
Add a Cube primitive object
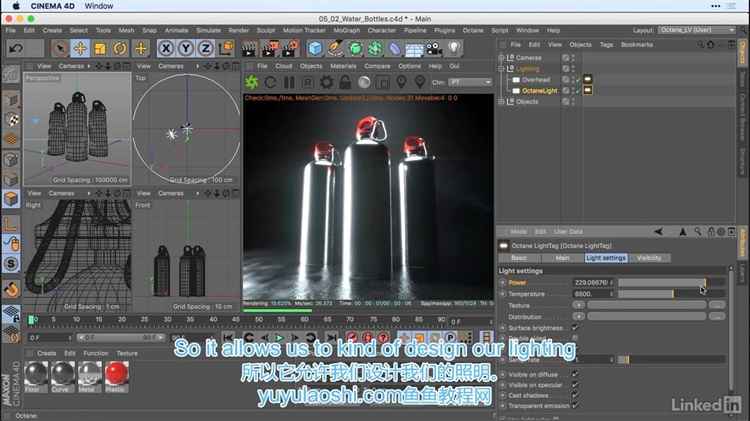click(x=315, y=48)
